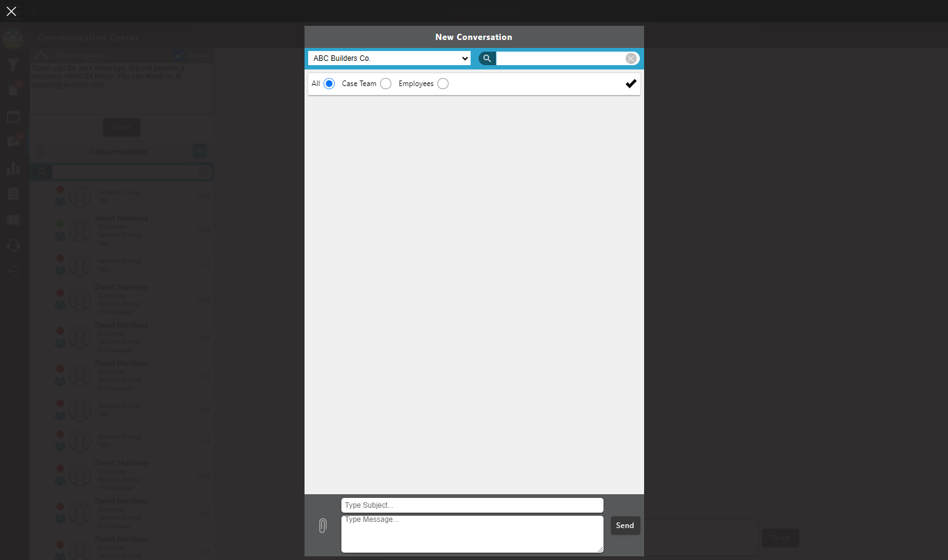Image resolution: width=948 pixels, height=560 pixels.
Task: Click the trash icon beside Conversations
Action: (41, 151)
